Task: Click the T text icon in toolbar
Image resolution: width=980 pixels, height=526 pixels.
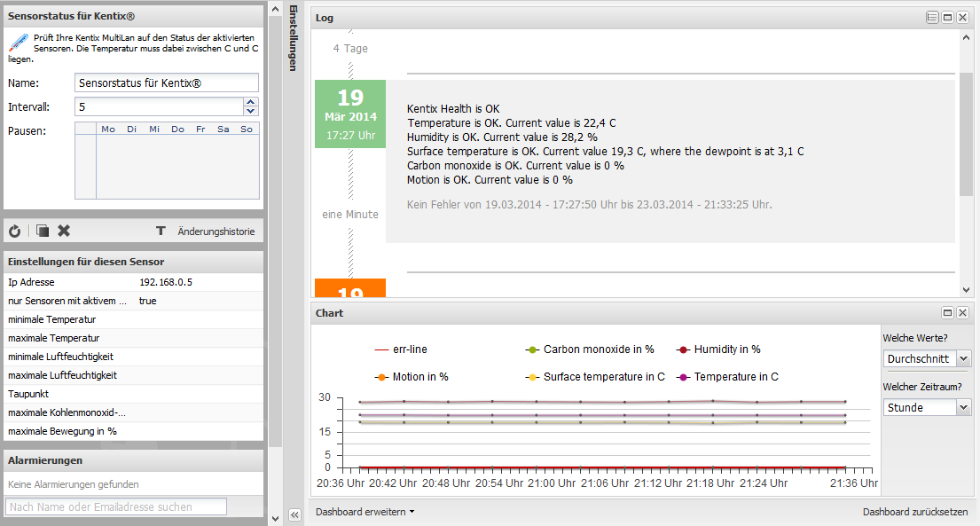Action: (x=161, y=232)
